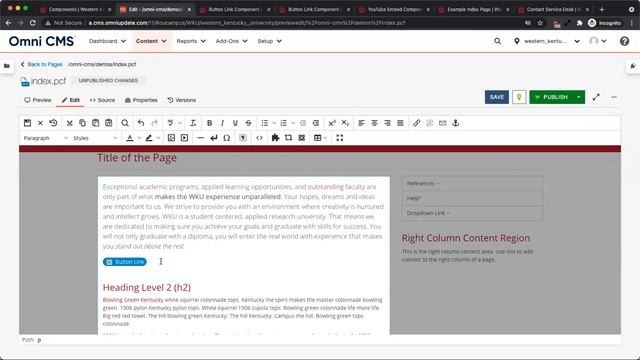Image resolution: width=640 pixels, height=360 pixels.
Task: Open the text color picker arrow
Action: coord(139,138)
